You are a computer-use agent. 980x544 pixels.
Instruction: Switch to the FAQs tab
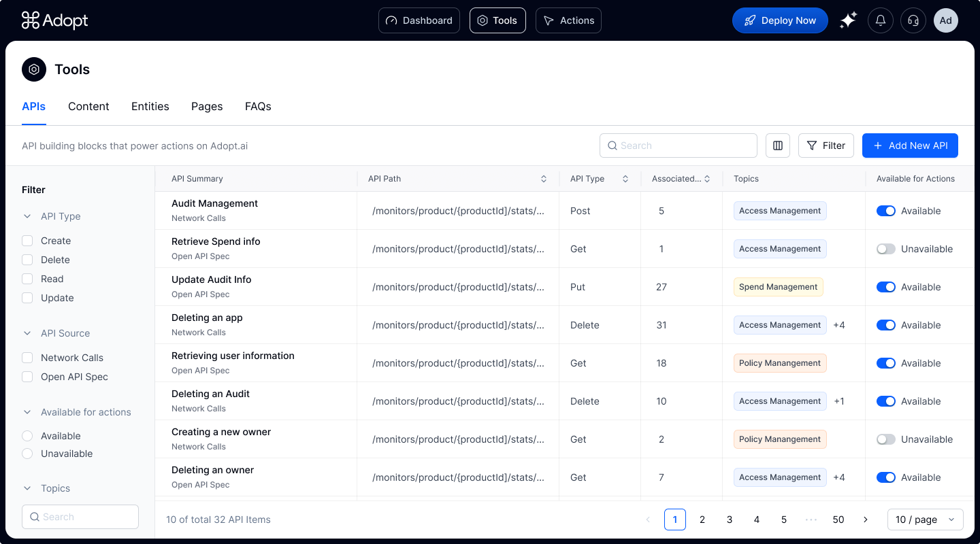[258, 106]
